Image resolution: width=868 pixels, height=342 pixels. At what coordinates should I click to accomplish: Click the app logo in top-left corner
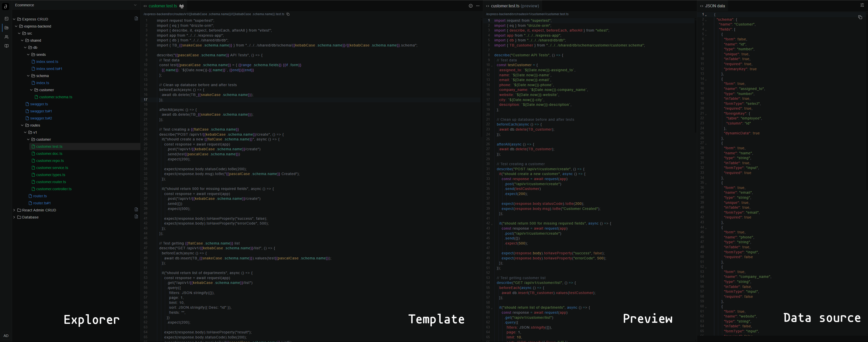(6, 6)
